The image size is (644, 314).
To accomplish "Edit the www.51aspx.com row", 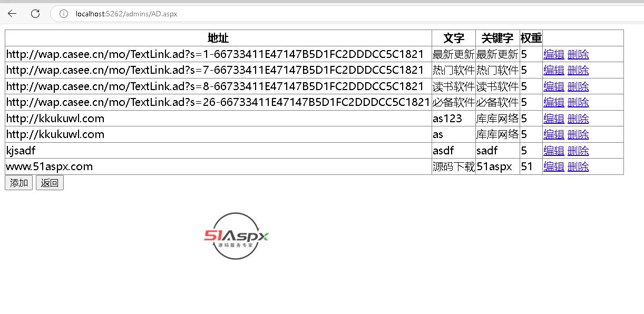I will (554, 166).
